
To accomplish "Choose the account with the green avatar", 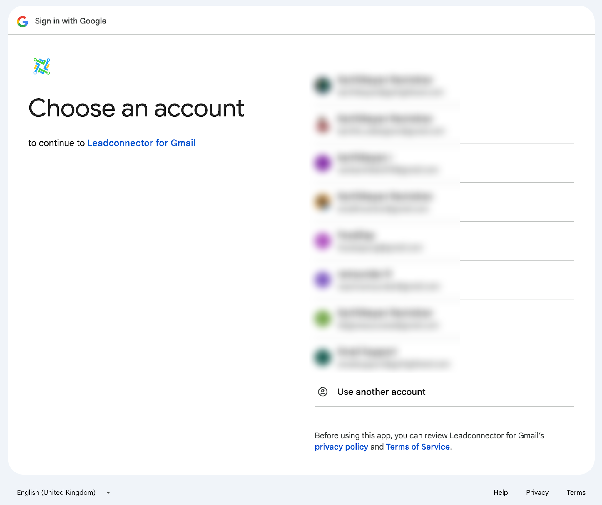I will coord(444,319).
